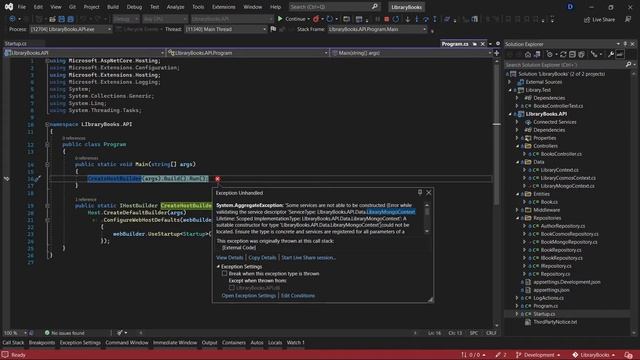Click the Search Solution Explorer input field
The width and height of the screenshot is (640, 360).
pos(564,64)
